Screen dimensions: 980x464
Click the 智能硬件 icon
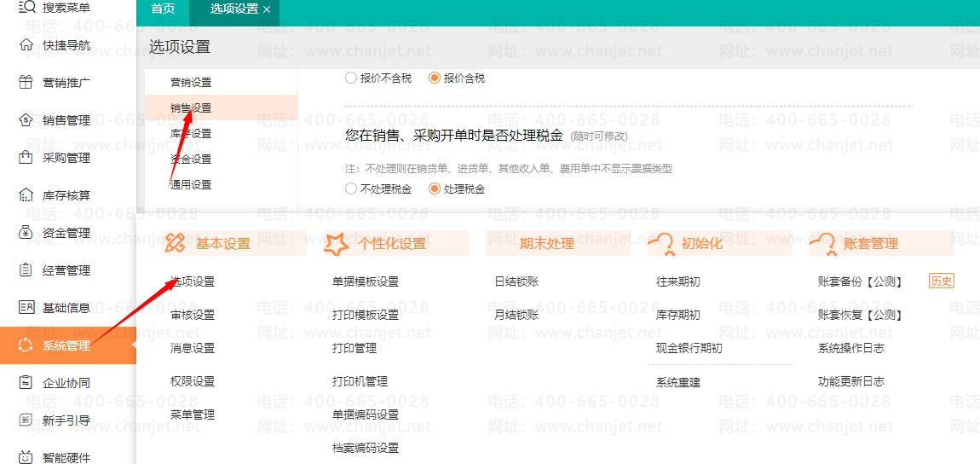26,457
